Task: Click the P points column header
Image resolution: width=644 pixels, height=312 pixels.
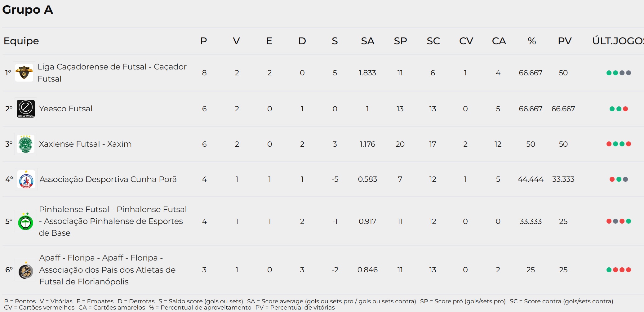Action: (204, 41)
